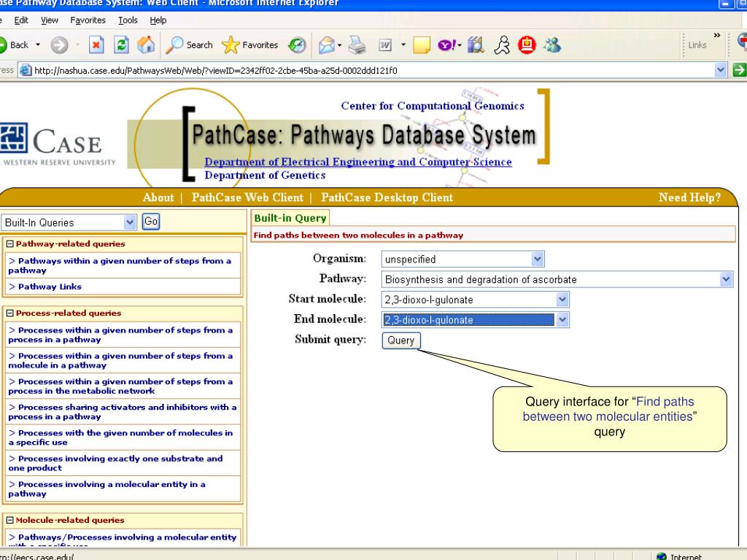Click the Forward arrow button
This screenshot has height=560, width=747.
pos(60,45)
